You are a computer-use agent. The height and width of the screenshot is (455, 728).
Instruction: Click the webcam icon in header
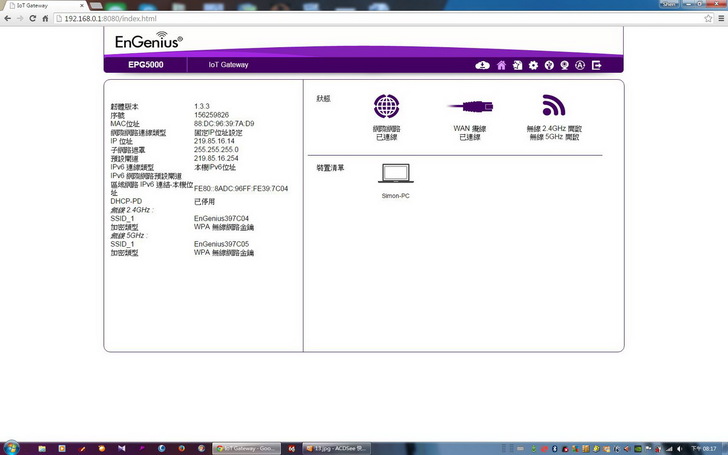point(565,65)
